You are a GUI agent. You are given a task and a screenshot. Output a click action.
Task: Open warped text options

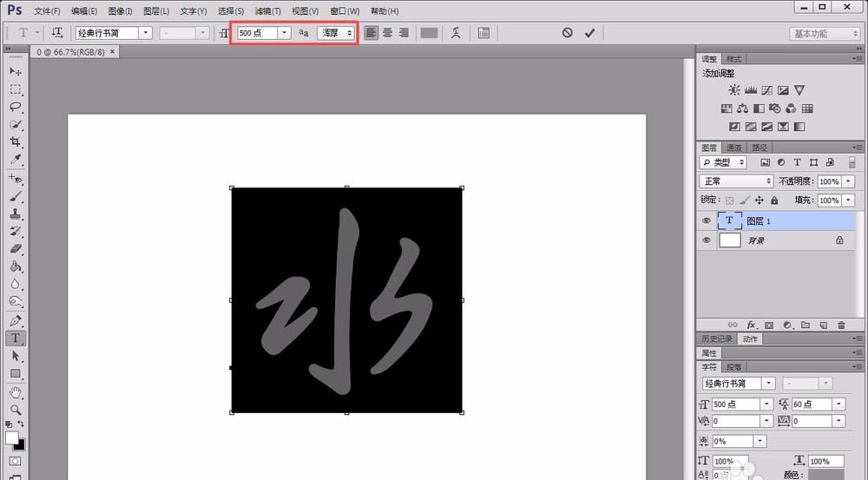pos(456,33)
